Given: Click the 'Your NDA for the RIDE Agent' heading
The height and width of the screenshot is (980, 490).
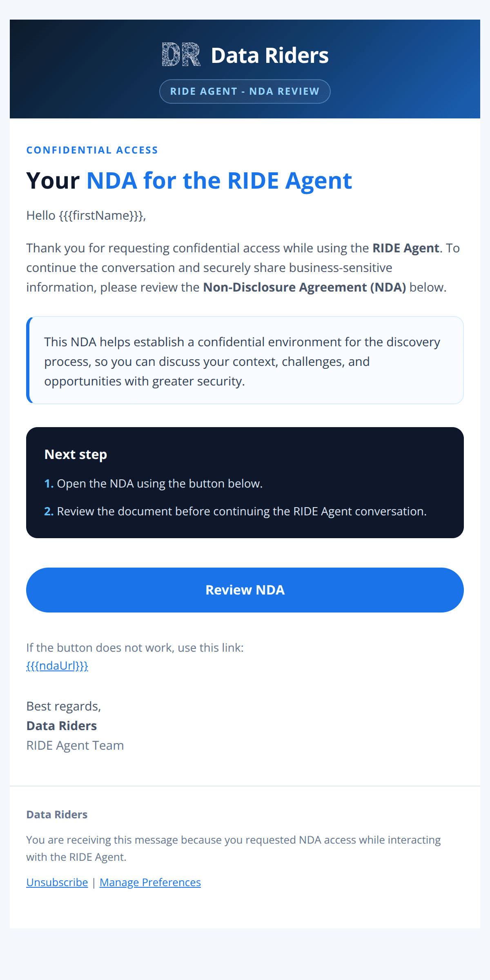Looking at the screenshot, I should 189,180.
